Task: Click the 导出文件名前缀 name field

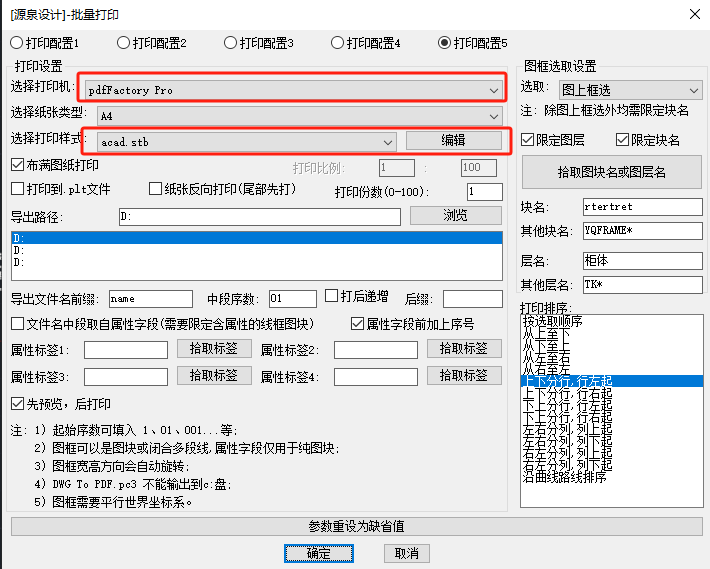Action: (x=151, y=299)
